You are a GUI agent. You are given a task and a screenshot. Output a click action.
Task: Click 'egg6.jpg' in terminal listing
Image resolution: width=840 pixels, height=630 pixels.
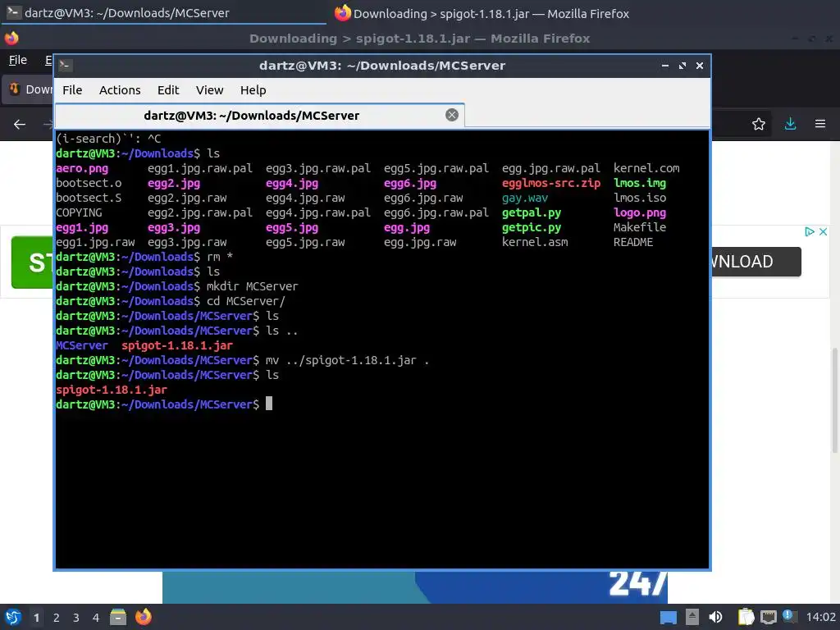410,183
